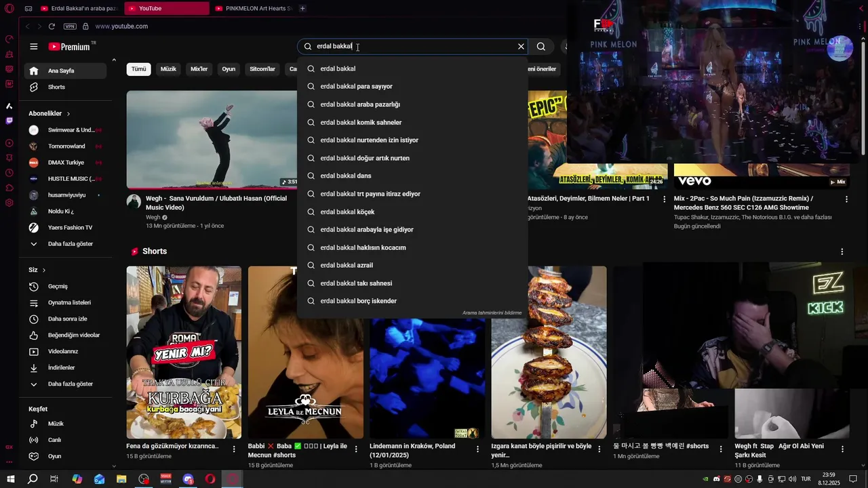Choose suggestion erdal bakkal azrail
868x488 pixels.
point(412,265)
